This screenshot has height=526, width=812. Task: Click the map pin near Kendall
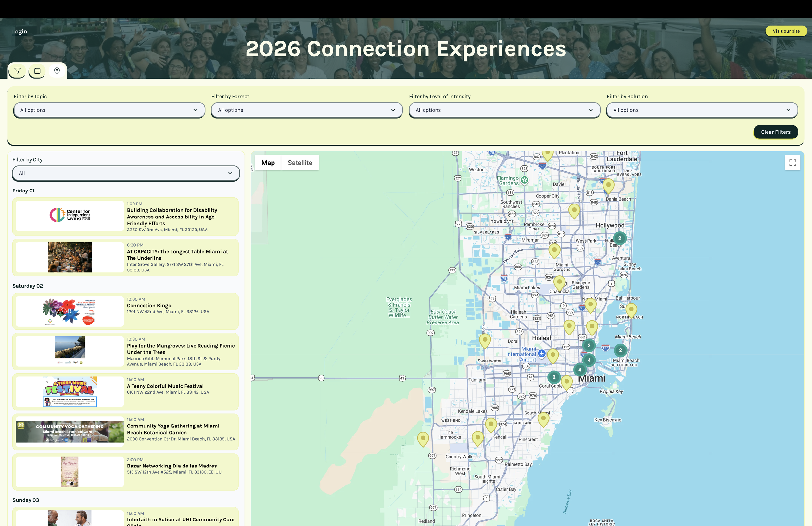click(491, 426)
